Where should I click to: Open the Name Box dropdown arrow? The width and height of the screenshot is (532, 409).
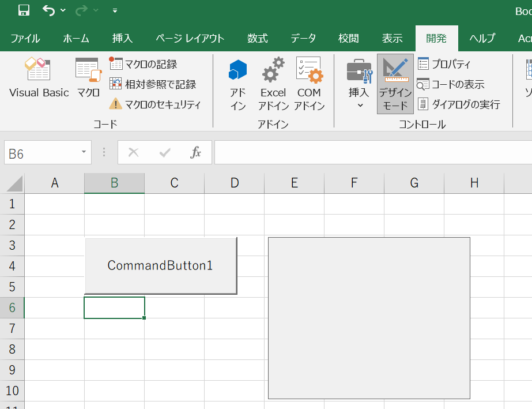[x=84, y=152]
